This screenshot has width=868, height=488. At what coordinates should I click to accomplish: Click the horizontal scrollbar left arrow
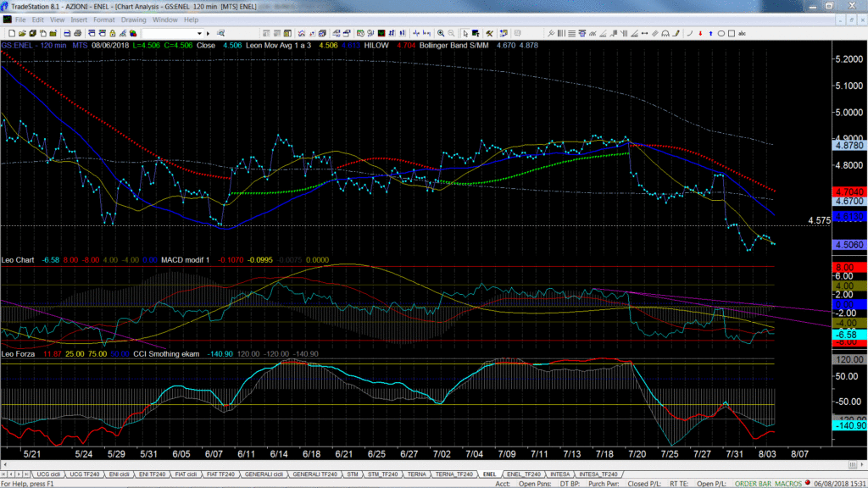(5, 465)
